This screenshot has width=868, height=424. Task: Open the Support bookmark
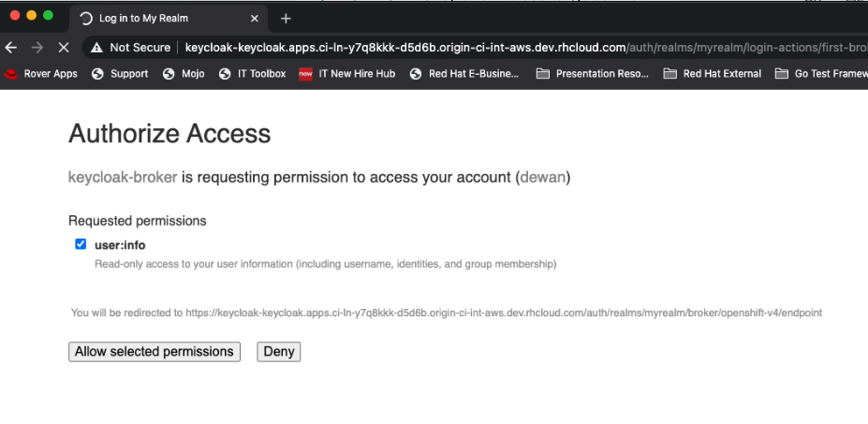[120, 74]
